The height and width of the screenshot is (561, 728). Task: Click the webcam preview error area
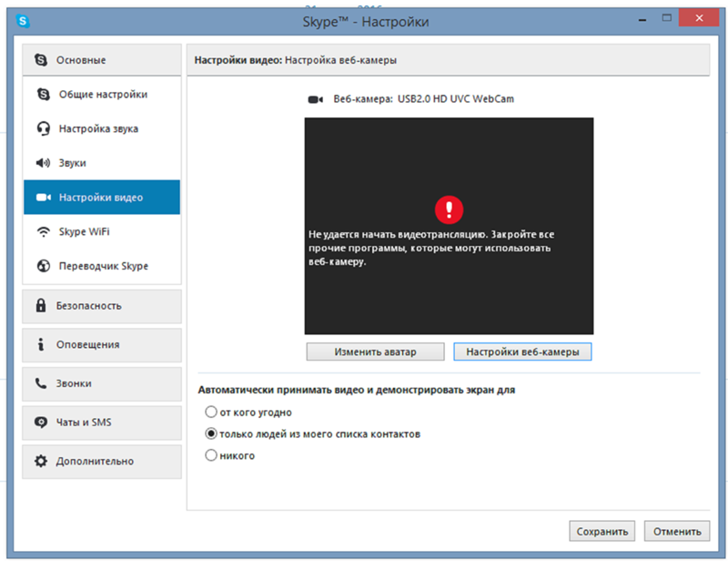click(449, 226)
